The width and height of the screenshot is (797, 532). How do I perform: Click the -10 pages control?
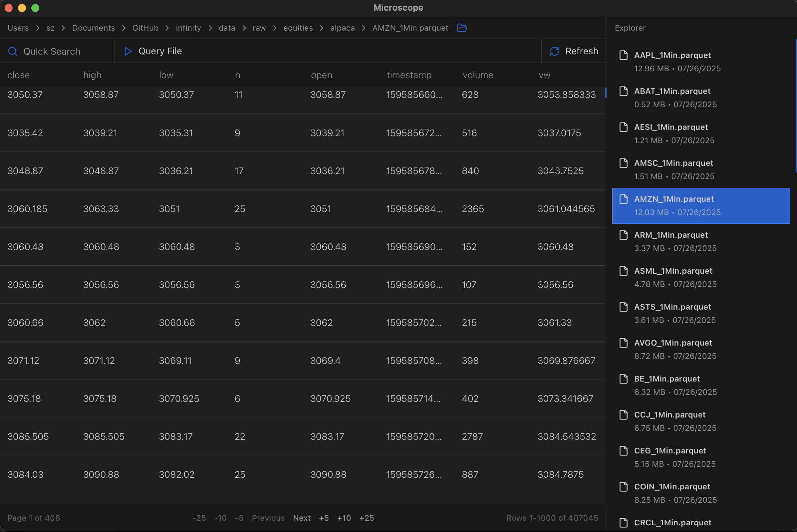pos(220,518)
